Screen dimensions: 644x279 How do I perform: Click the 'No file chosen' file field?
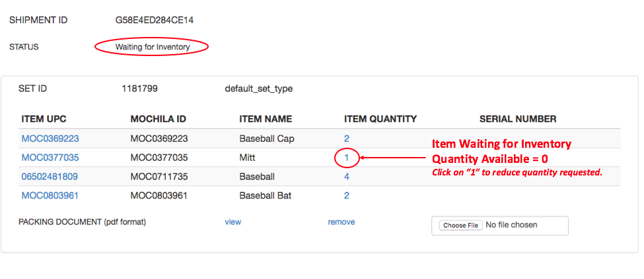point(511,225)
